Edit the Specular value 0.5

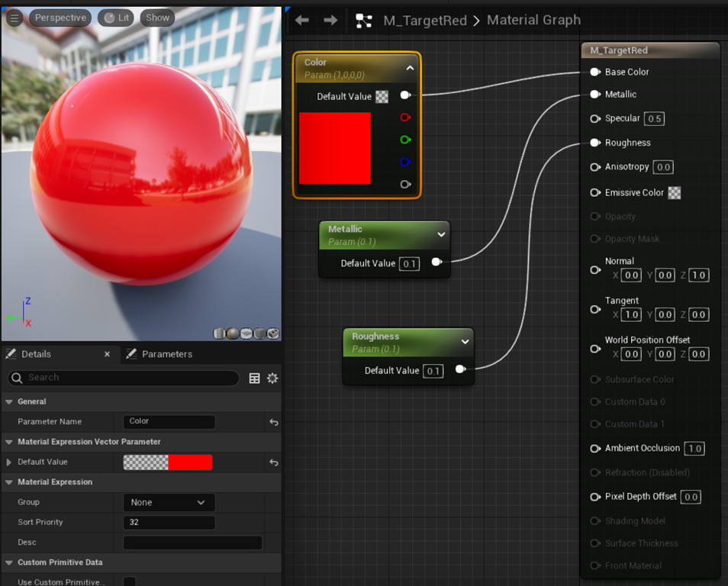pyautogui.click(x=654, y=119)
